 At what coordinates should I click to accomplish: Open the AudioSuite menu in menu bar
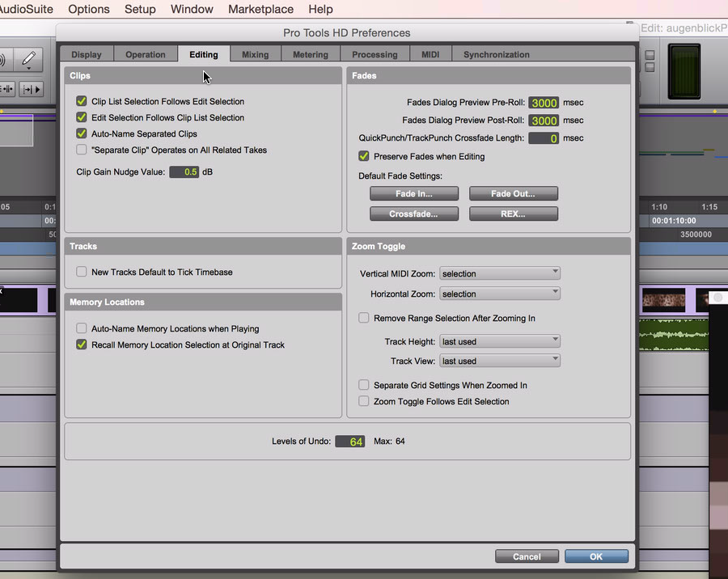point(27,9)
